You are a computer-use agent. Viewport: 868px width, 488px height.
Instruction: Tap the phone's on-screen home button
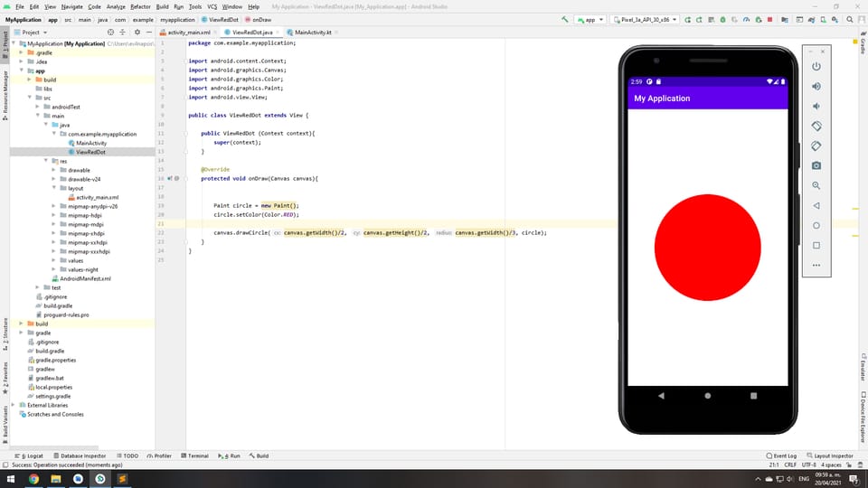point(707,396)
